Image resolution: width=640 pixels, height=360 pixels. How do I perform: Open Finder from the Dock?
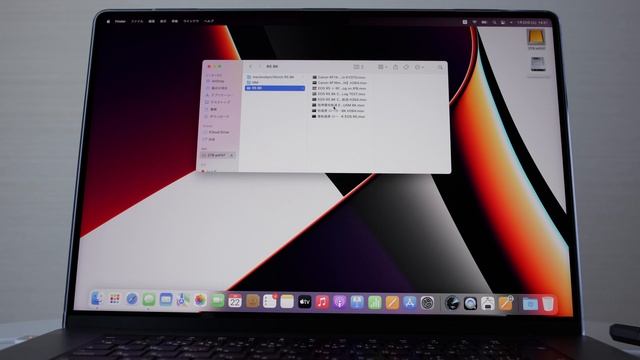point(97,299)
